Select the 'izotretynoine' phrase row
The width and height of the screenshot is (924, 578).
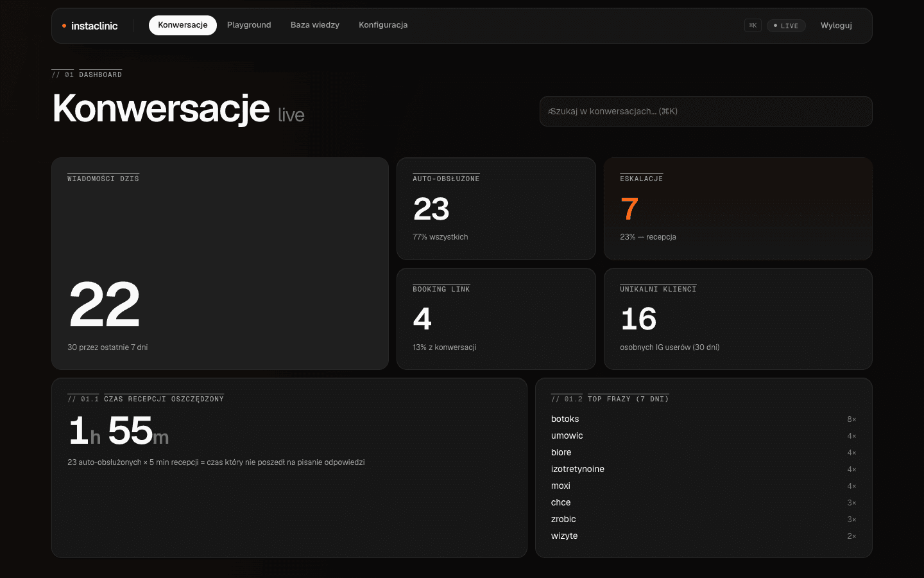pyautogui.click(x=703, y=469)
